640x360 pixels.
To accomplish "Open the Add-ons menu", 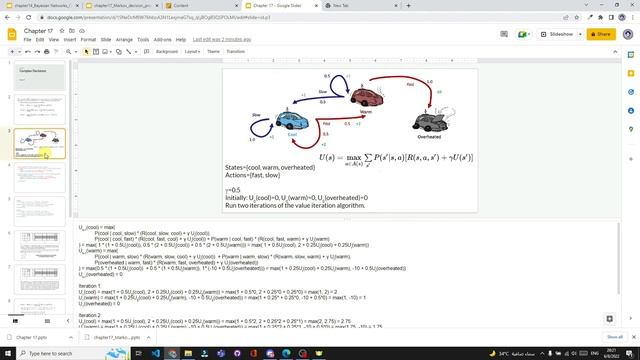I will (x=162, y=40).
